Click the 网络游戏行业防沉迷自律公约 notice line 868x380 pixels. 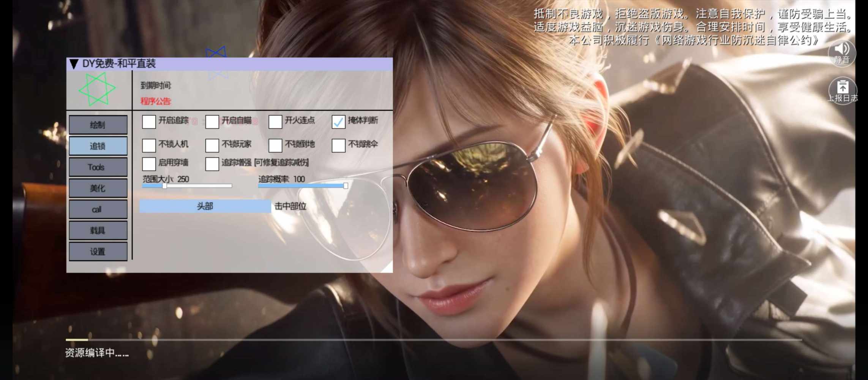694,40
